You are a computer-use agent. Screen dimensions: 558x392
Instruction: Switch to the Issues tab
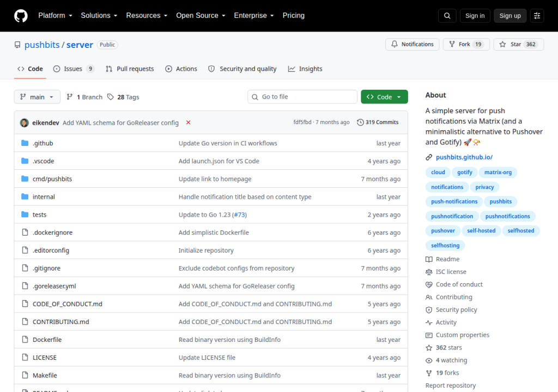coord(74,69)
